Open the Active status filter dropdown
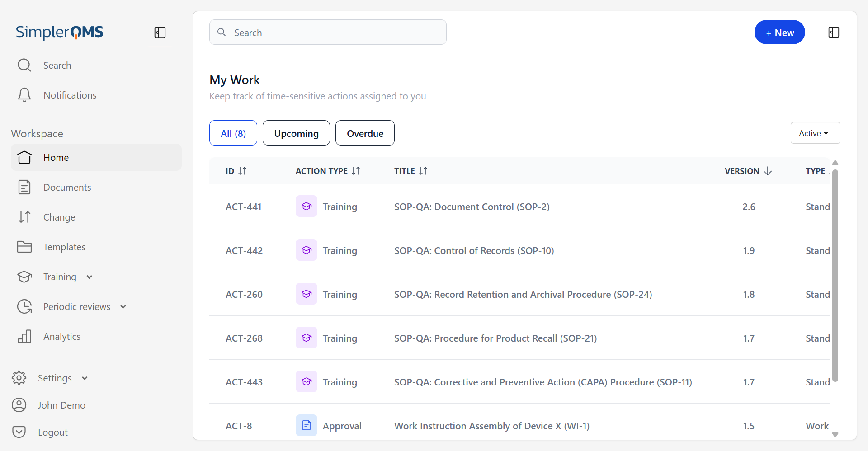The height and width of the screenshot is (451, 868). (x=815, y=133)
